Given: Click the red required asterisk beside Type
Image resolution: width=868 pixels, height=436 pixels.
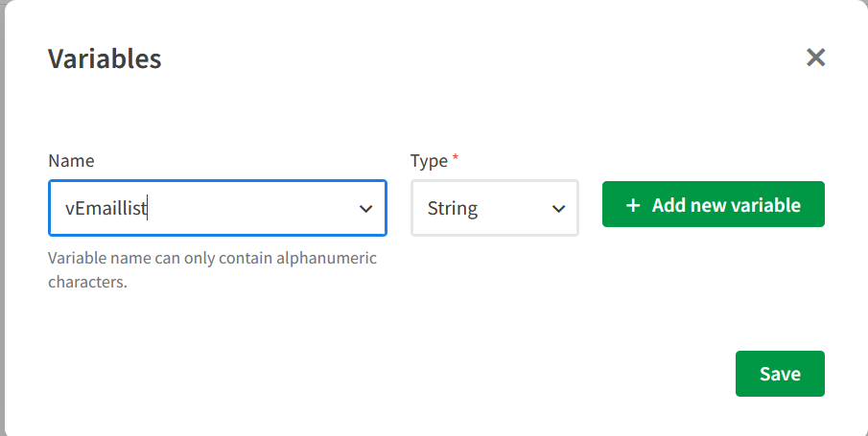Looking at the screenshot, I should (x=456, y=159).
